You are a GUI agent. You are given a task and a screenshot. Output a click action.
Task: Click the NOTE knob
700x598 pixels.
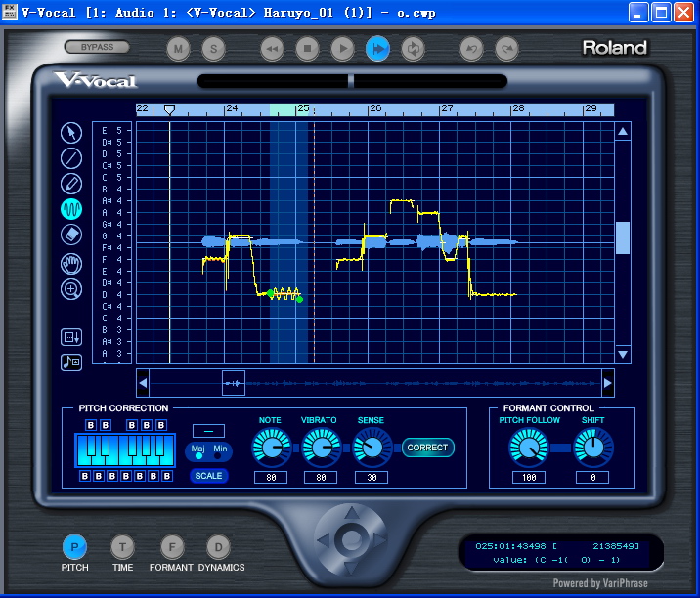[272, 448]
